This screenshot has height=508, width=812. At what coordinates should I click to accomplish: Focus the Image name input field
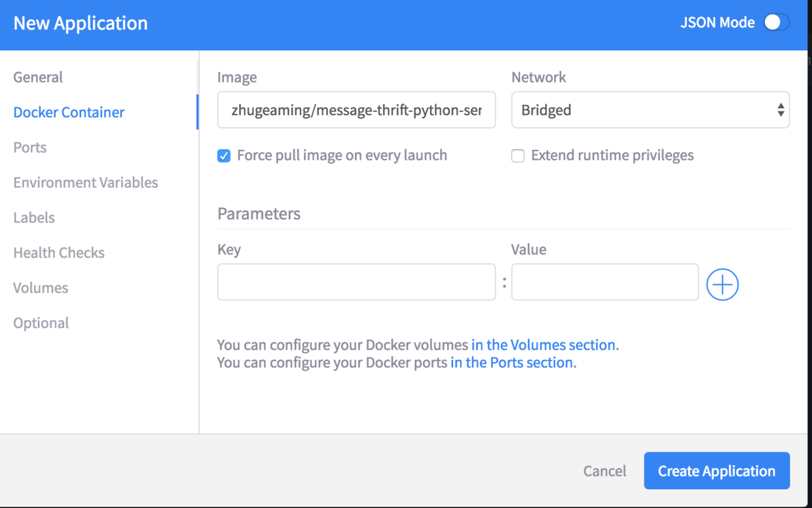[x=356, y=110]
